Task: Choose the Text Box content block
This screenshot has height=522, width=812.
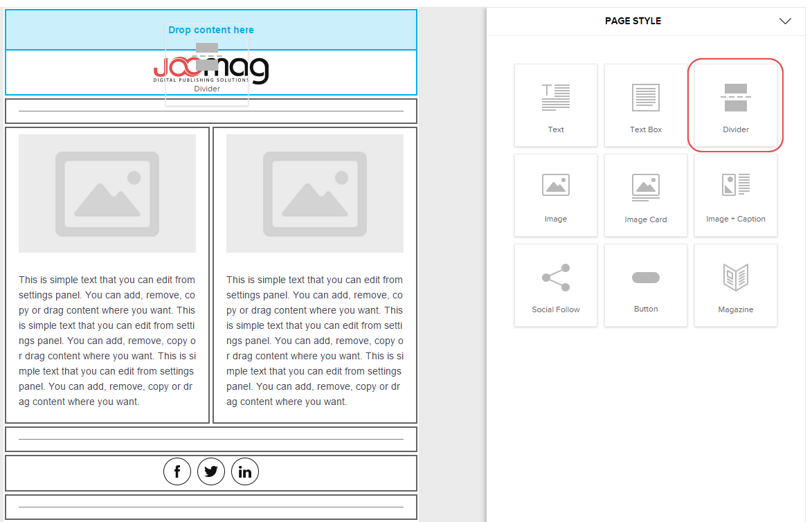Action: 645,105
